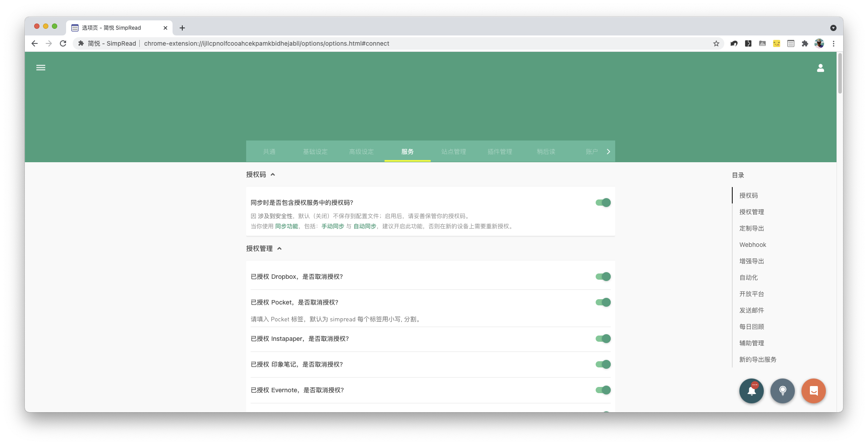Bookmark this page with the star icon

[x=716, y=43]
